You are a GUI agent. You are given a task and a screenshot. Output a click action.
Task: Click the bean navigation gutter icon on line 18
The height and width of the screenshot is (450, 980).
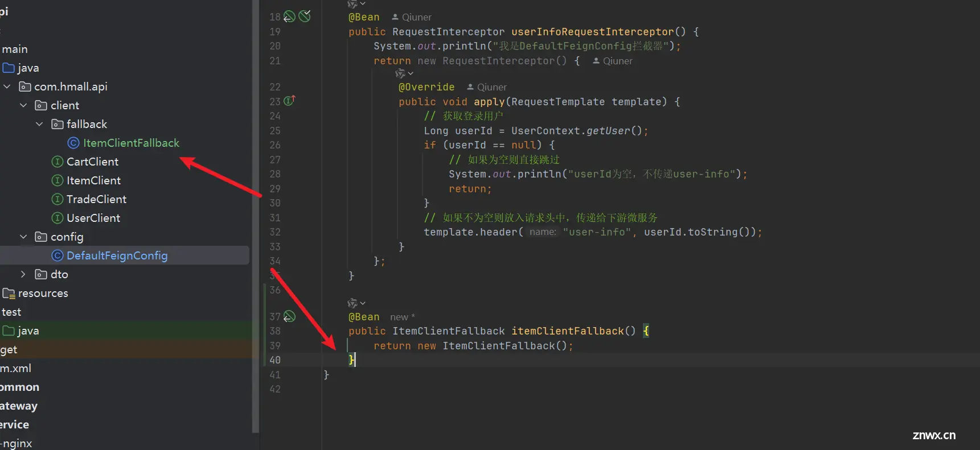pos(289,16)
